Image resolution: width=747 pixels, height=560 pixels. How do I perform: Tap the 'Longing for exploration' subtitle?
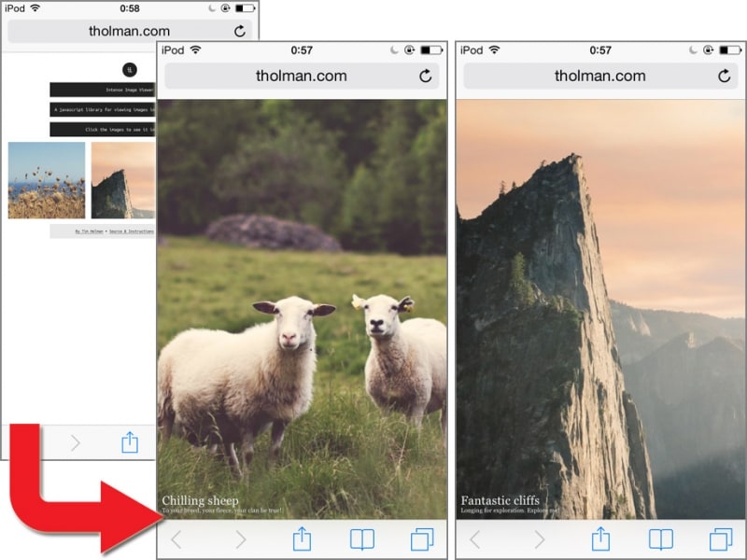[509, 511]
